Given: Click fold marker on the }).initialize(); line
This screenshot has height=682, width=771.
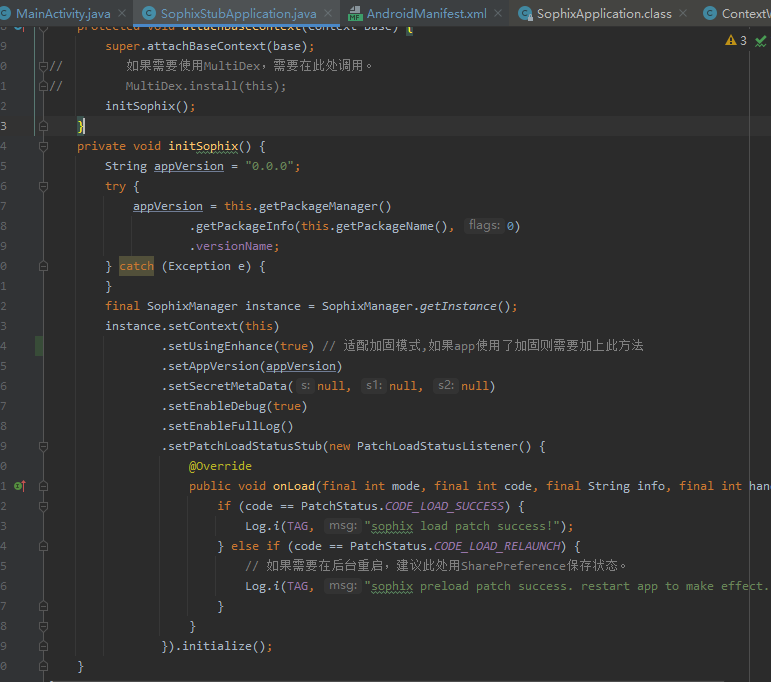Looking at the screenshot, I should (x=43, y=646).
